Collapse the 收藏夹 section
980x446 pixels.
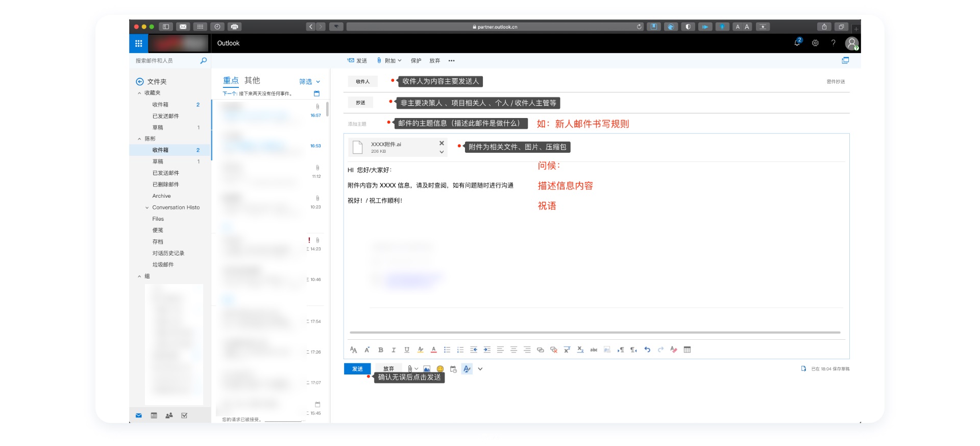click(139, 93)
